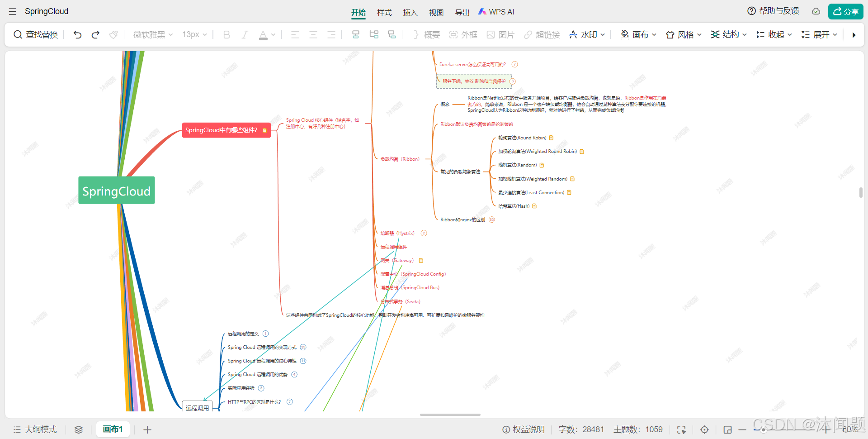868x439 pixels.
Task: Click the locate center target icon
Action: click(x=704, y=429)
